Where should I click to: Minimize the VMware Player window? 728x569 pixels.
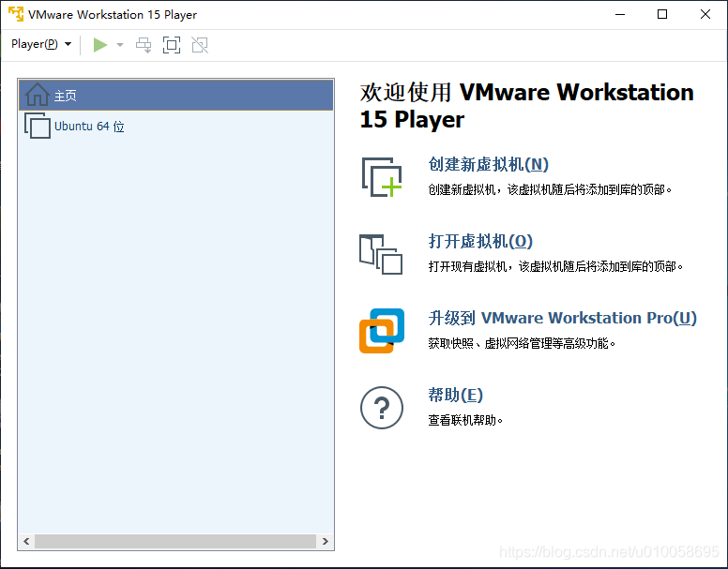620,14
